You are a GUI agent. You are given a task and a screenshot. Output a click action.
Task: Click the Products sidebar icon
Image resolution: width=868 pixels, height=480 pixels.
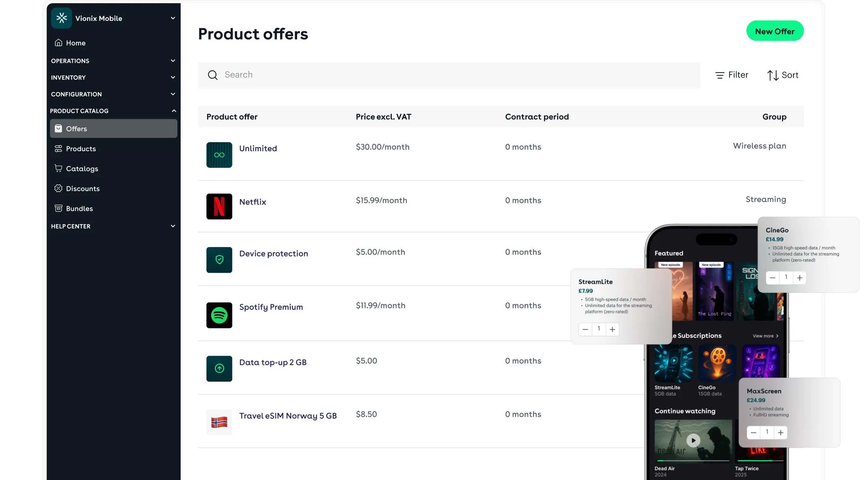coord(58,148)
